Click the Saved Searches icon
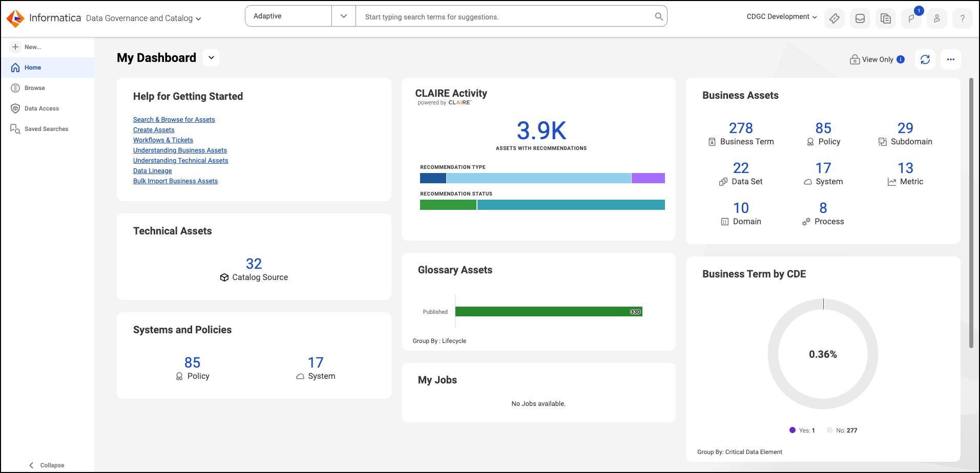980x473 pixels. 15,129
